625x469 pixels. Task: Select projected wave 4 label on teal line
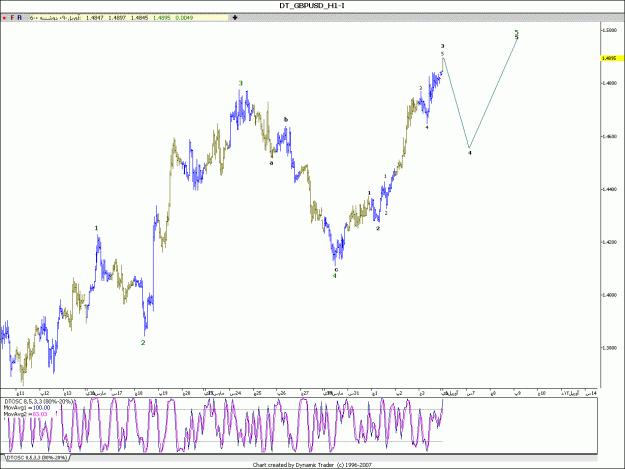(470, 153)
